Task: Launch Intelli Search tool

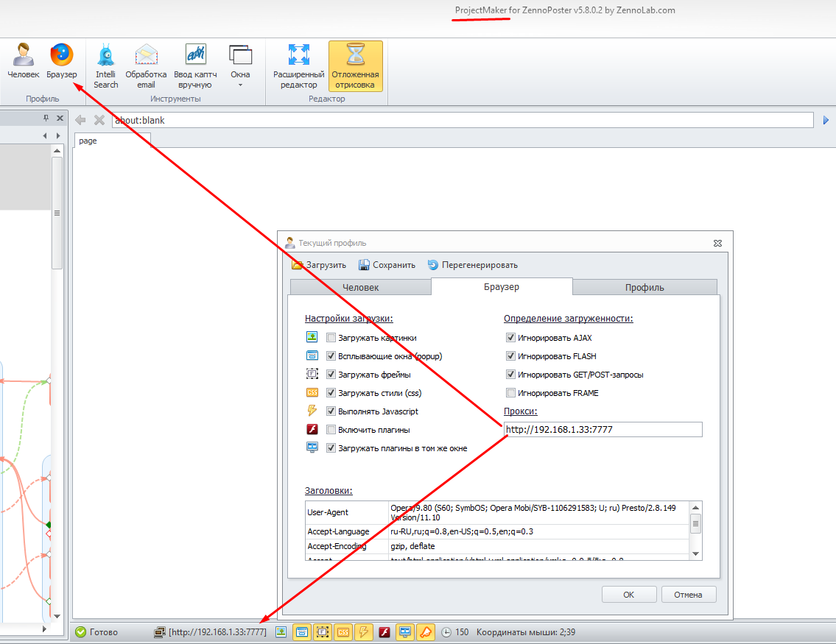Action: 105,66
